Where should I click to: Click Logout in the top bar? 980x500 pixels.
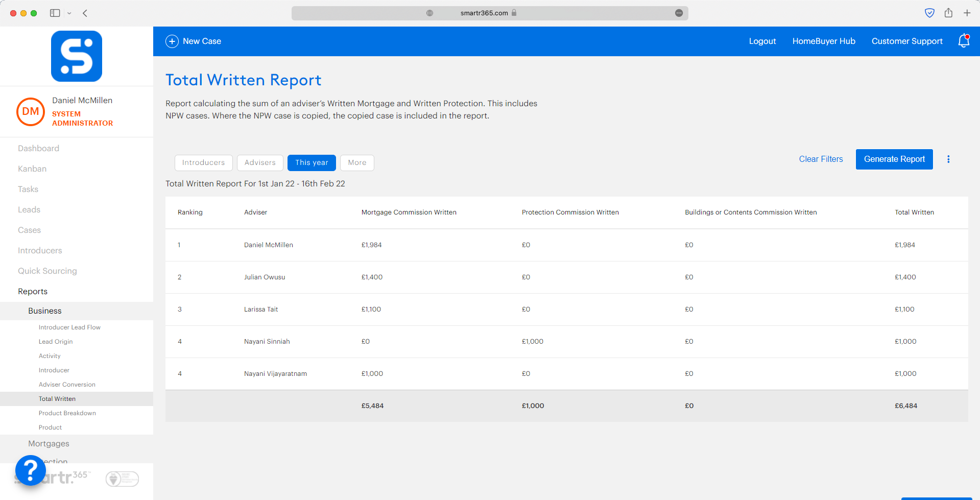point(762,41)
